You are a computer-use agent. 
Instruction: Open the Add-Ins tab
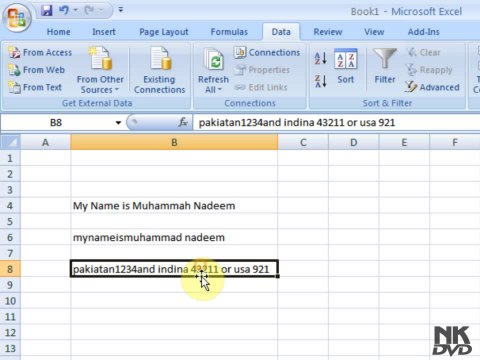point(423,32)
